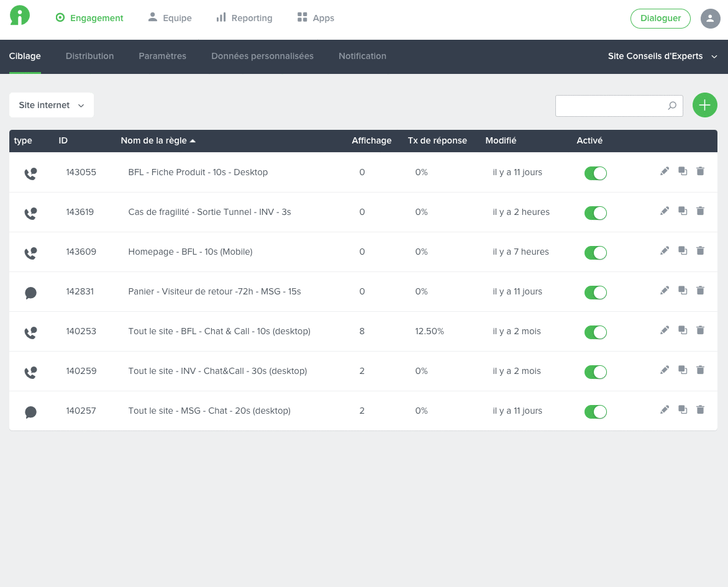Disable rule Cas de fragilité toggle

[x=596, y=213]
